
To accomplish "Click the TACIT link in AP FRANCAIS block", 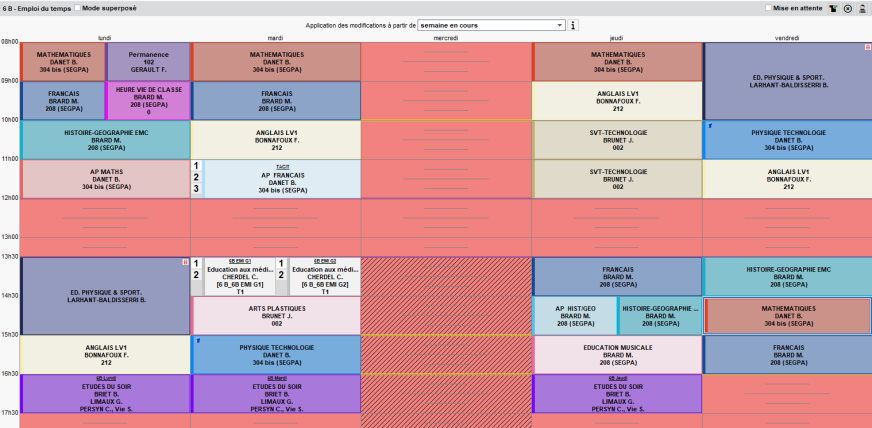I will coord(283,167).
